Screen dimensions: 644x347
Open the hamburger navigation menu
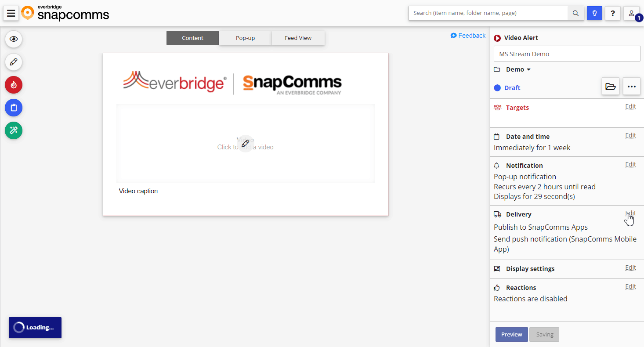[x=11, y=13]
